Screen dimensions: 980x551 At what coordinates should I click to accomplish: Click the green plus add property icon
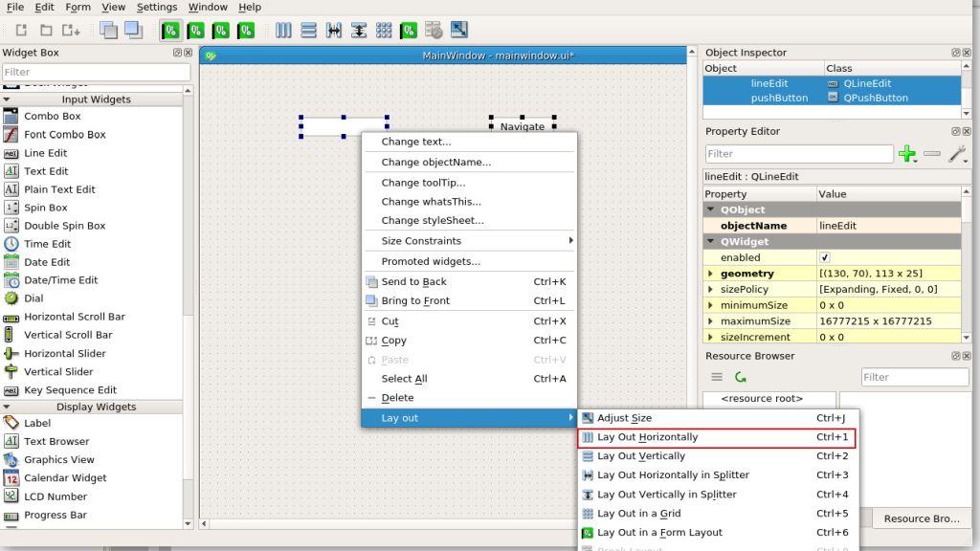(907, 154)
